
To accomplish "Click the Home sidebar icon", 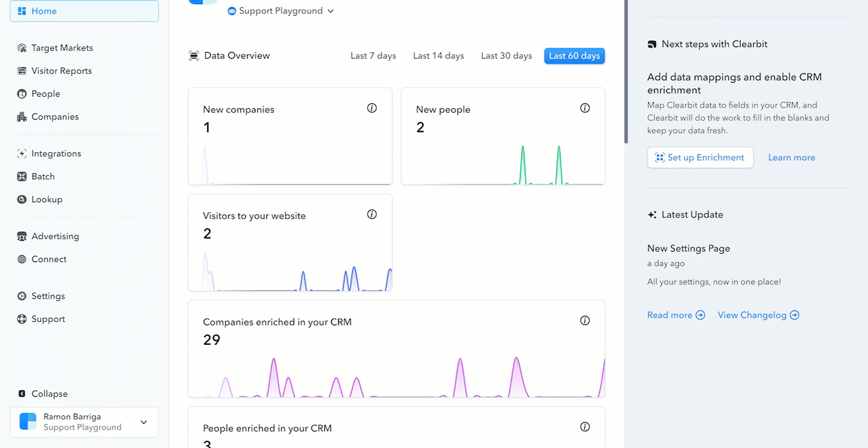I will point(22,11).
